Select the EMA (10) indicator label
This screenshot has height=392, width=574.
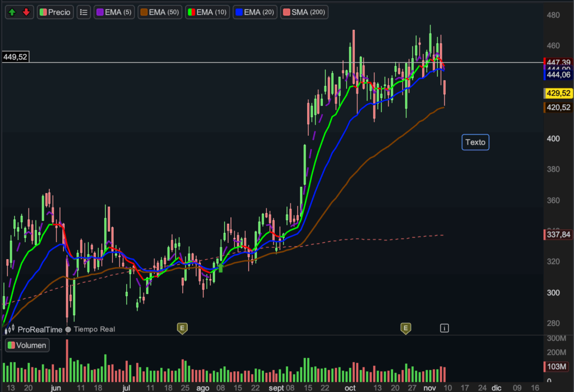[x=207, y=12]
